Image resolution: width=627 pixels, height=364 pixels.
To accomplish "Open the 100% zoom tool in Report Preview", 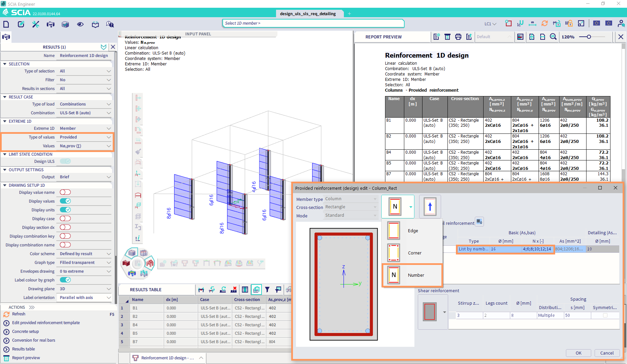I will [553, 37].
